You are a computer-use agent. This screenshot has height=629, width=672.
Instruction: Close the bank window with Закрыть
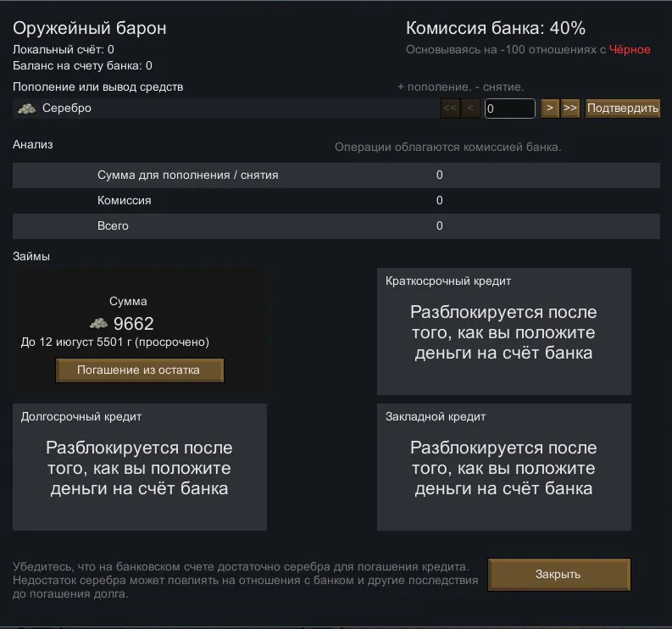[x=558, y=574]
